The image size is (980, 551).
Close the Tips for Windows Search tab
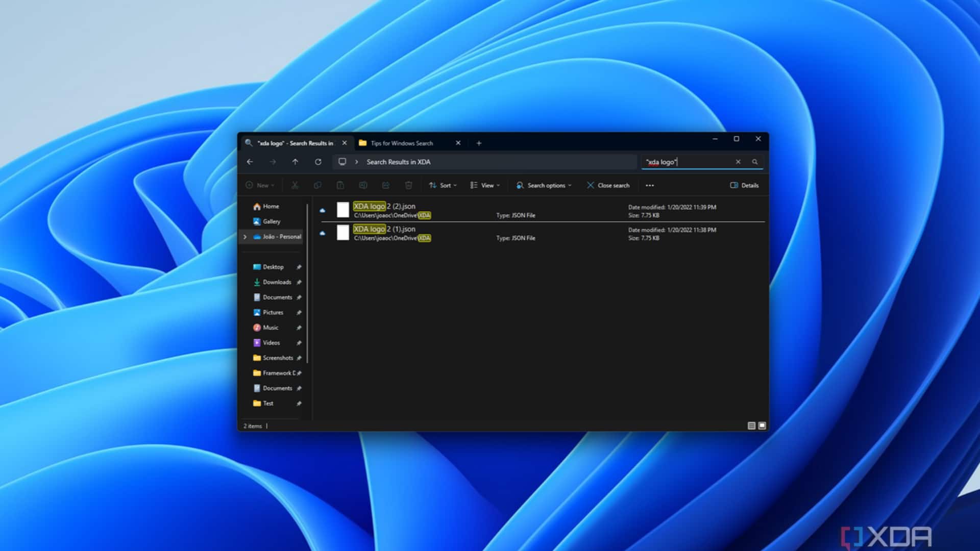(458, 143)
